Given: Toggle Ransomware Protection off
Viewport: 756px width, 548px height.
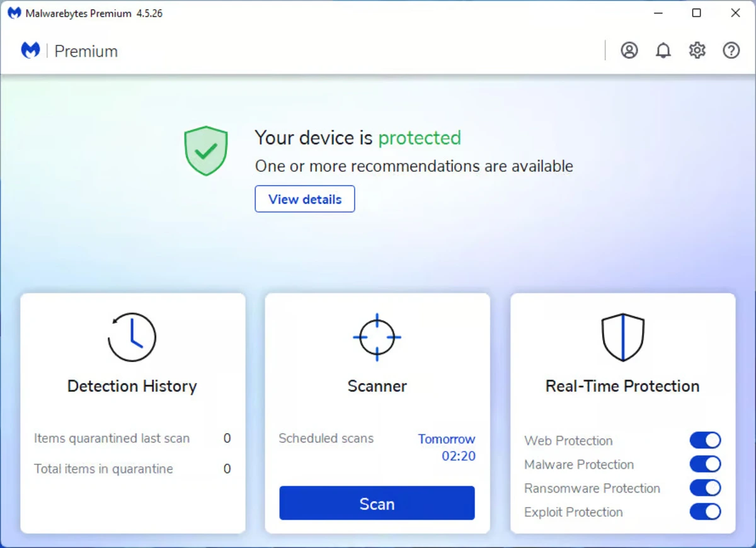Looking at the screenshot, I should (705, 488).
